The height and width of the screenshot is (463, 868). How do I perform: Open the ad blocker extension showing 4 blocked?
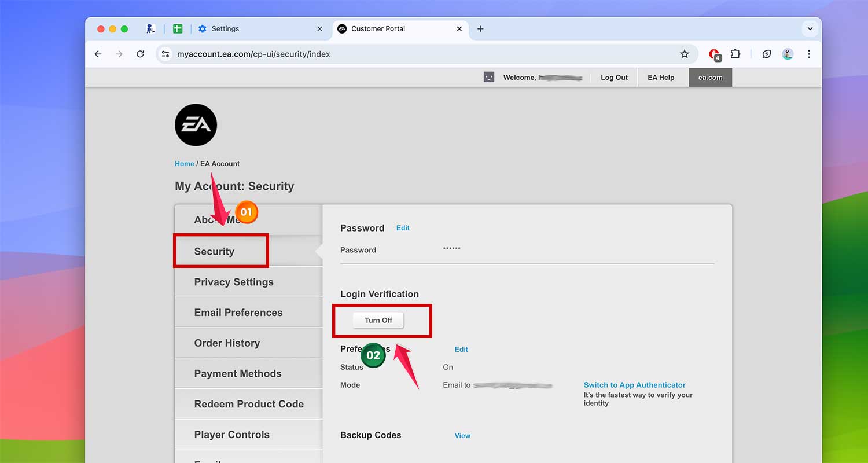point(713,54)
